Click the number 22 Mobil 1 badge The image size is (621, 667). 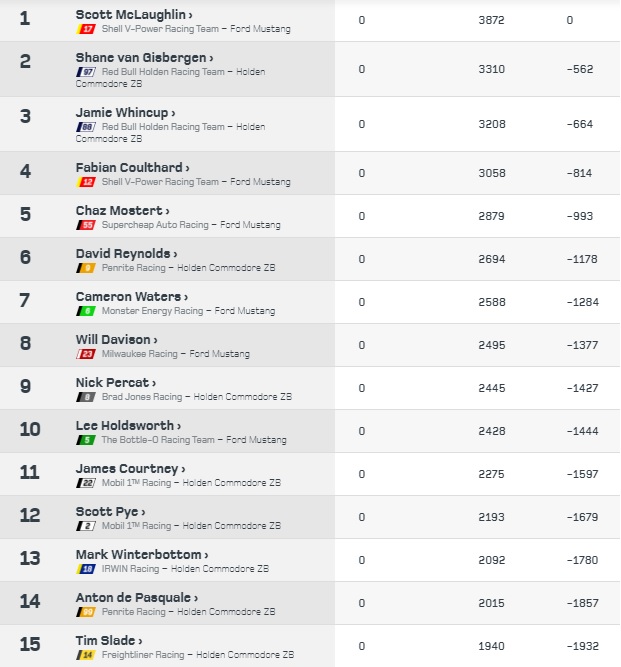(x=85, y=483)
